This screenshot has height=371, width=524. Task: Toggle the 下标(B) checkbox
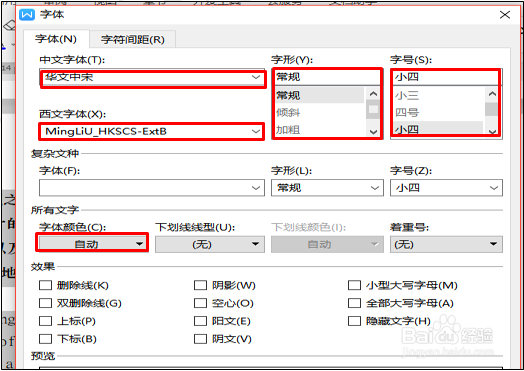coord(45,339)
